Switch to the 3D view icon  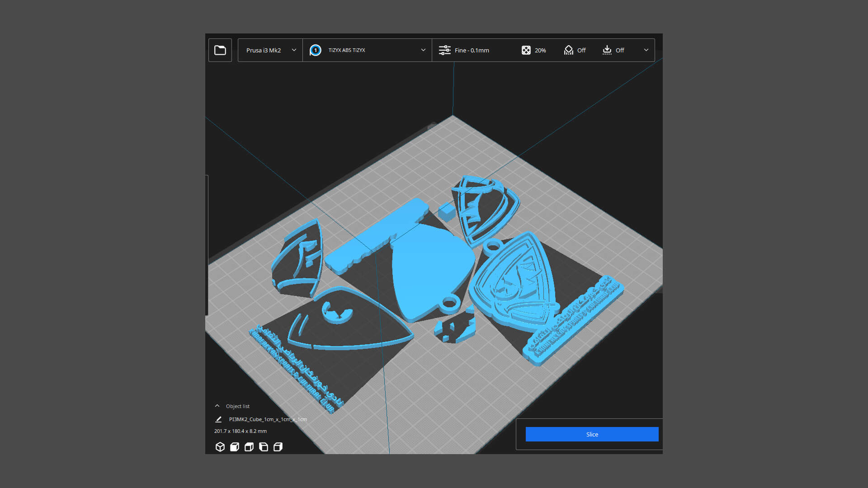click(220, 447)
